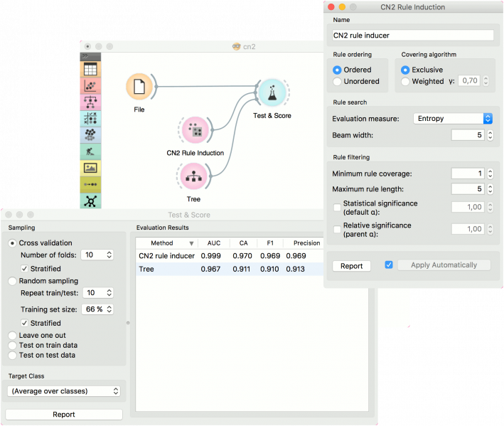Click the name field containing CN2 rule inducer
Viewport: 504px width, 426px height.
412,35
